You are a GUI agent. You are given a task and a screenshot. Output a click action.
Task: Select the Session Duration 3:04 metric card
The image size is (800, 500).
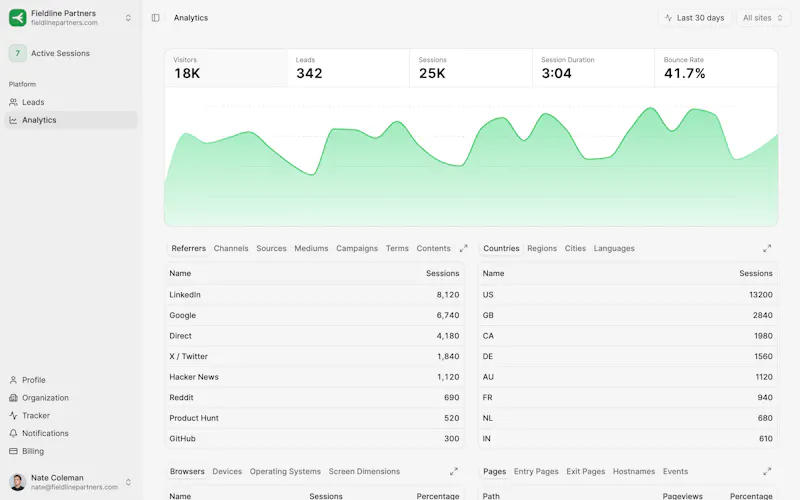click(x=593, y=68)
